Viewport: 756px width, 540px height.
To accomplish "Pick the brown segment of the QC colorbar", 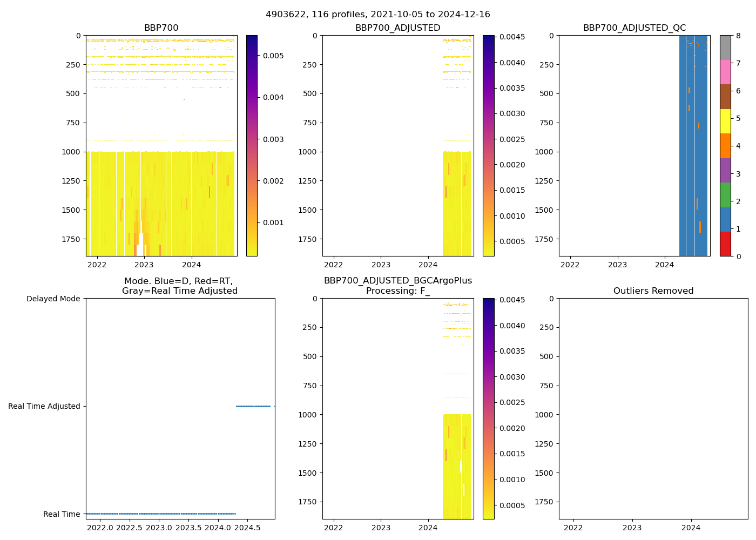I will click(x=725, y=97).
